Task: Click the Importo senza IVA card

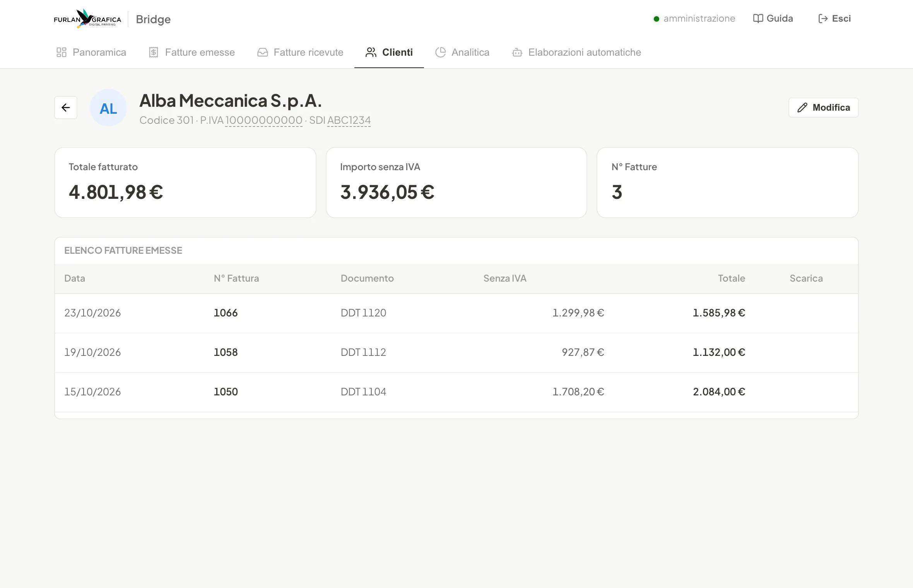Action: 456,183
